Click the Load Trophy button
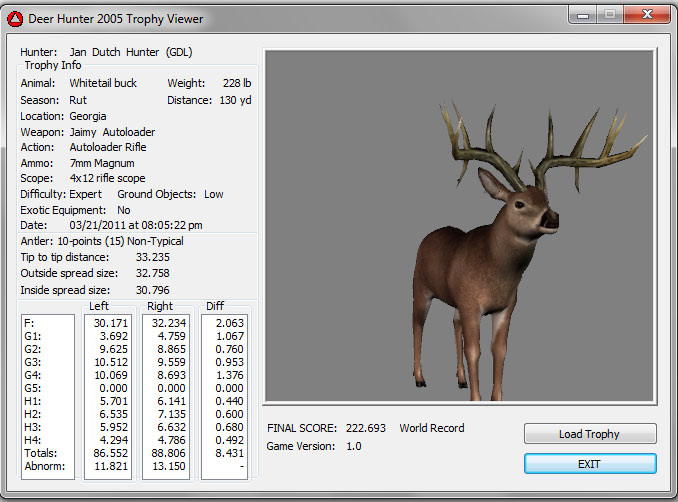Viewport: 678px width, 502px height. pos(590,434)
